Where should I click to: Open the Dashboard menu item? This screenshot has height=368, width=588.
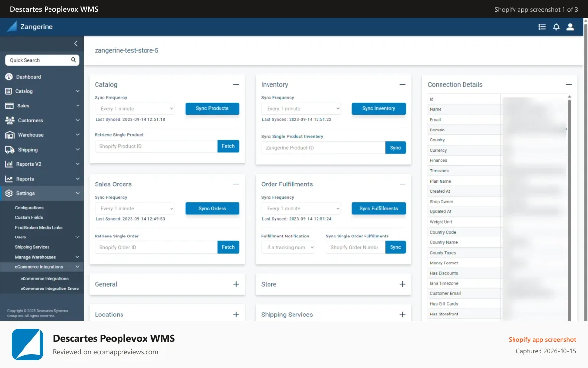pyautogui.click(x=42, y=77)
